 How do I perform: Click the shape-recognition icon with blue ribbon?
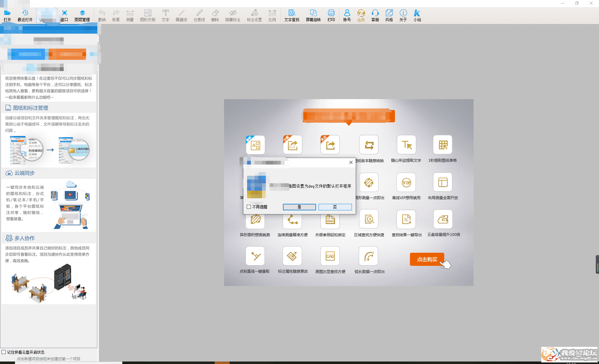[255, 145]
